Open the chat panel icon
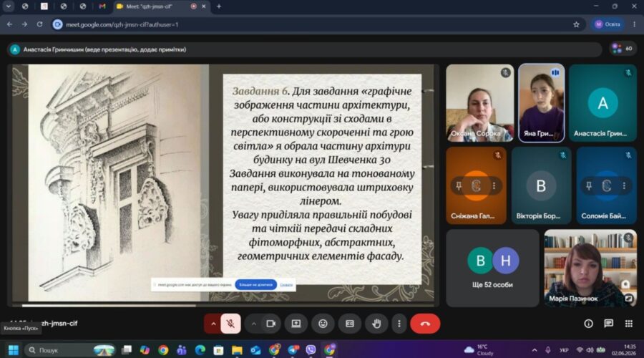This screenshot has height=358, width=644. pos(609,324)
